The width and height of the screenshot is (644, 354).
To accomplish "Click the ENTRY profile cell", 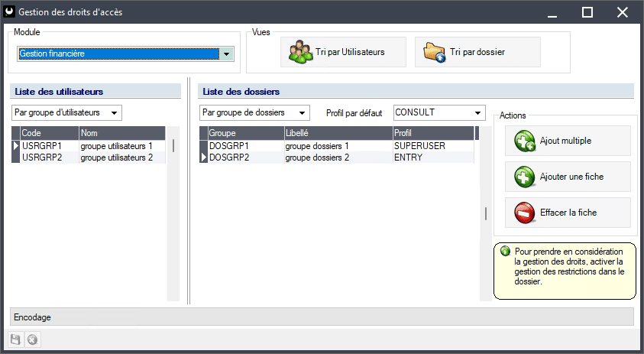I will tap(432, 158).
